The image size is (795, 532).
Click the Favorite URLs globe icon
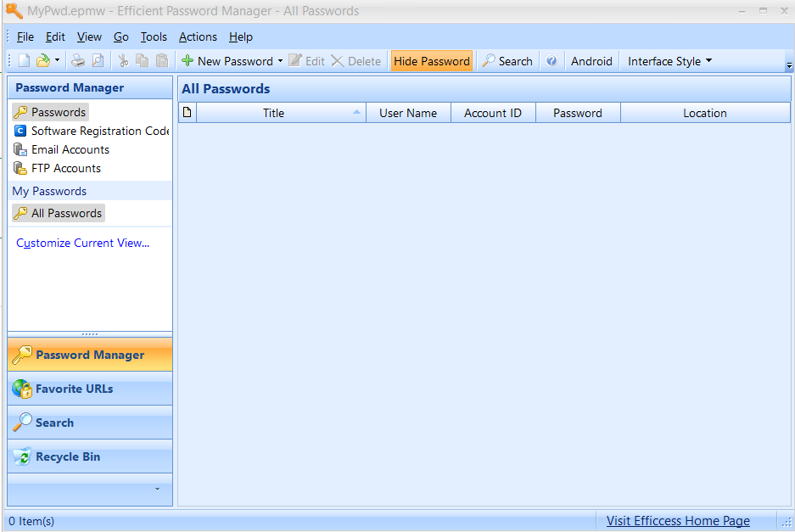22,389
